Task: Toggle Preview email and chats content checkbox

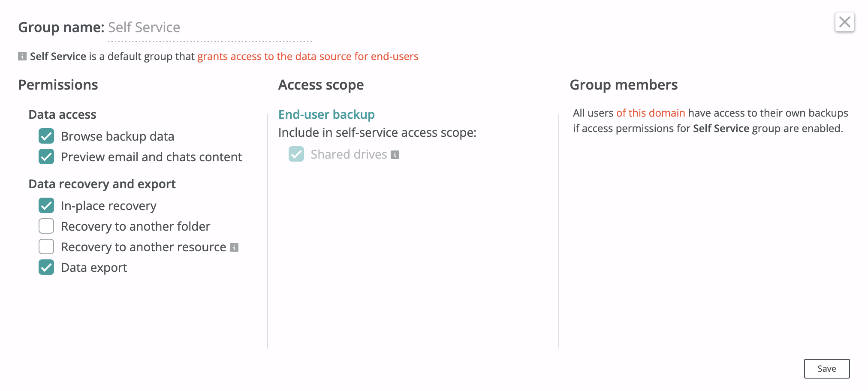Action: 46,157
